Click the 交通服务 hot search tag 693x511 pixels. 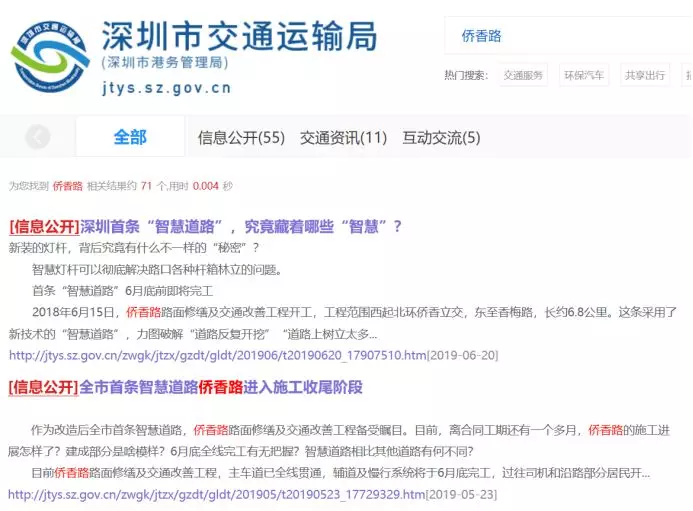(x=523, y=75)
